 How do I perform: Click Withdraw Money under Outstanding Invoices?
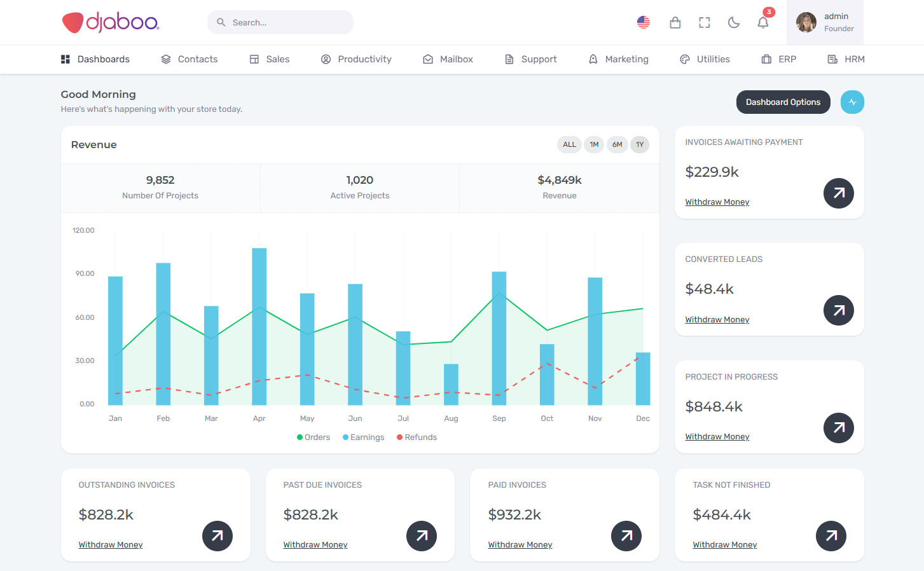(111, 545)
